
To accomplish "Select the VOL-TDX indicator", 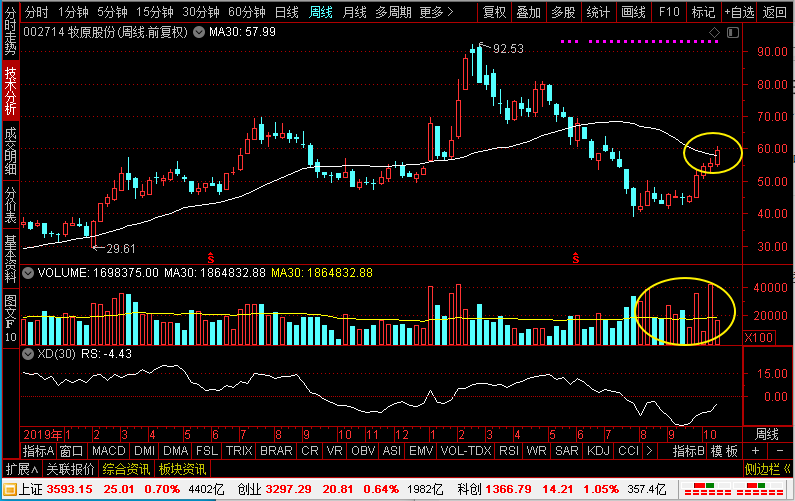I will click(x=466, y=451).
